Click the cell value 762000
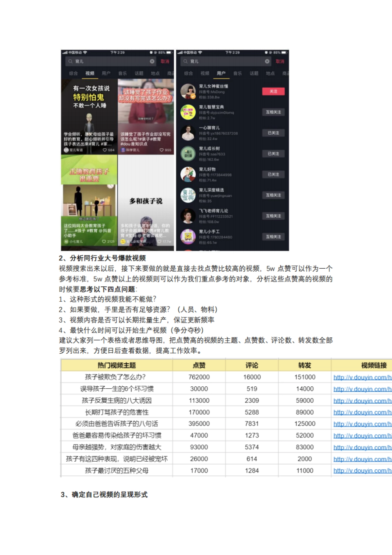The image size is (392, 555). point(199,377)
